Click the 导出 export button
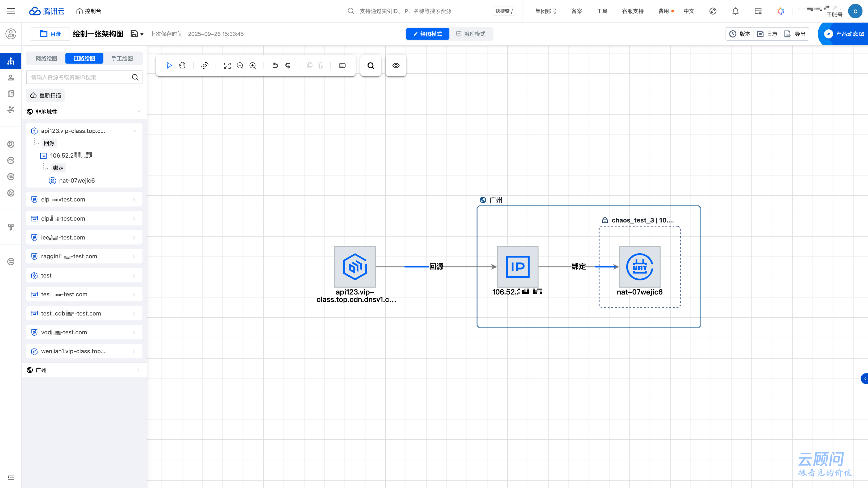Screen dimensions: 868x488 click(x=795, y=34)
